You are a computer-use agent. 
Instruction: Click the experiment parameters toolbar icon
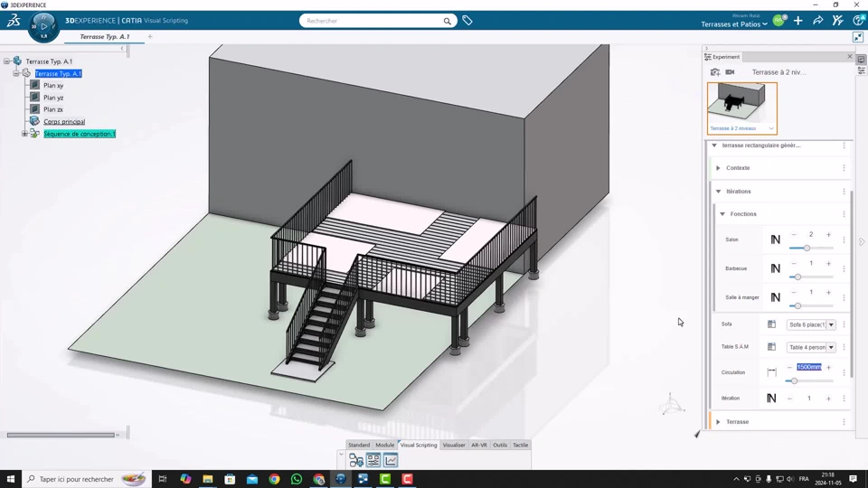click(373, 460)
